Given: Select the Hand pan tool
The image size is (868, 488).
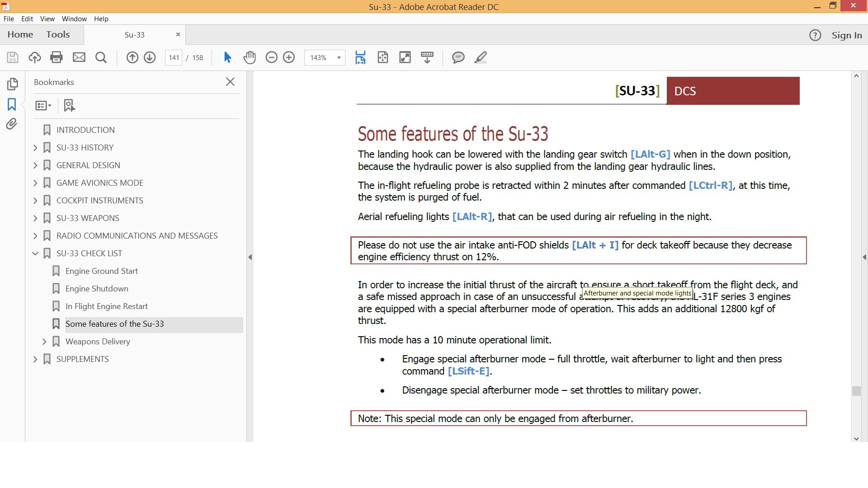Looking at the screenshot, I should point(250,57).
